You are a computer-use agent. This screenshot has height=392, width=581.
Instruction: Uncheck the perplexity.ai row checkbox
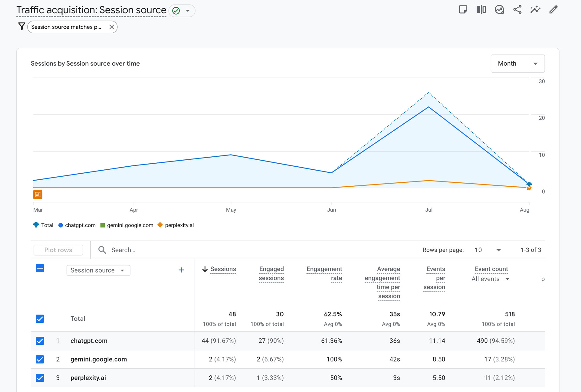40,378
